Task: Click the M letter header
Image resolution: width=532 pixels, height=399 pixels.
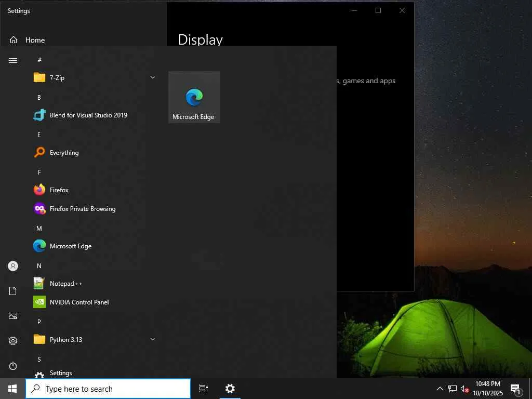Action: coord(39,229)
